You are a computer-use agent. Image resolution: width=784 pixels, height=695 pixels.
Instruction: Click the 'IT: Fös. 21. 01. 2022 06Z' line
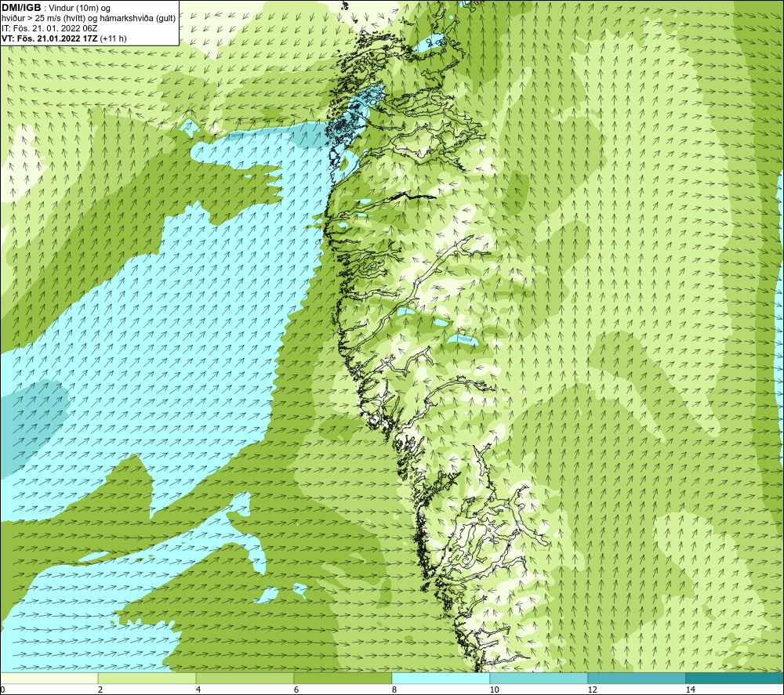pos(49,28)
